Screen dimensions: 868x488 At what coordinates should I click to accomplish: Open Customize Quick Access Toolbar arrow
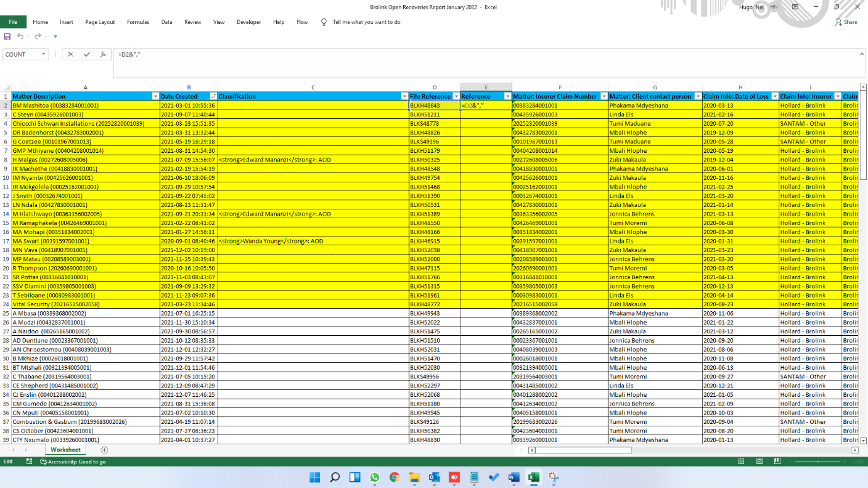[55, 36]
